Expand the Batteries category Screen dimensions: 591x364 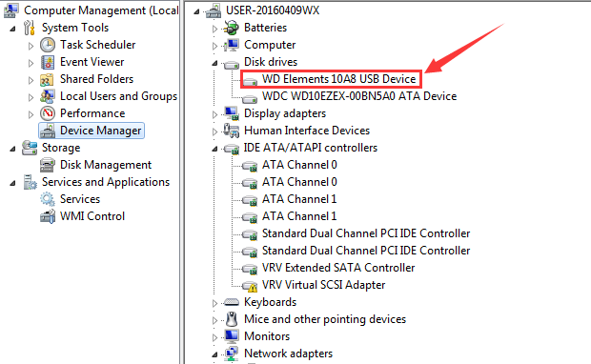[x=214, y=29]
